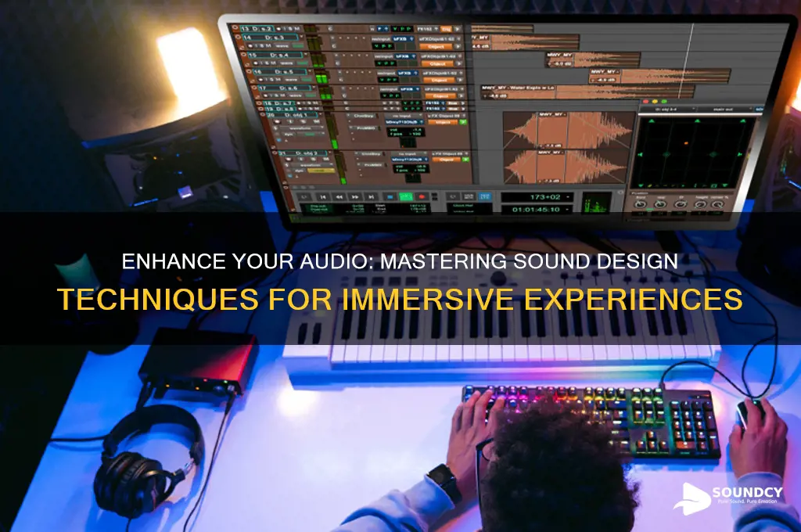Click the top-right speaker triangle in panner
The image size is (801, 532).
point(743,121)
